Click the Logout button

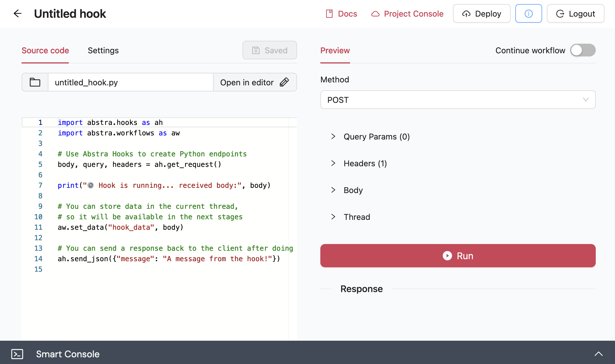575,13
